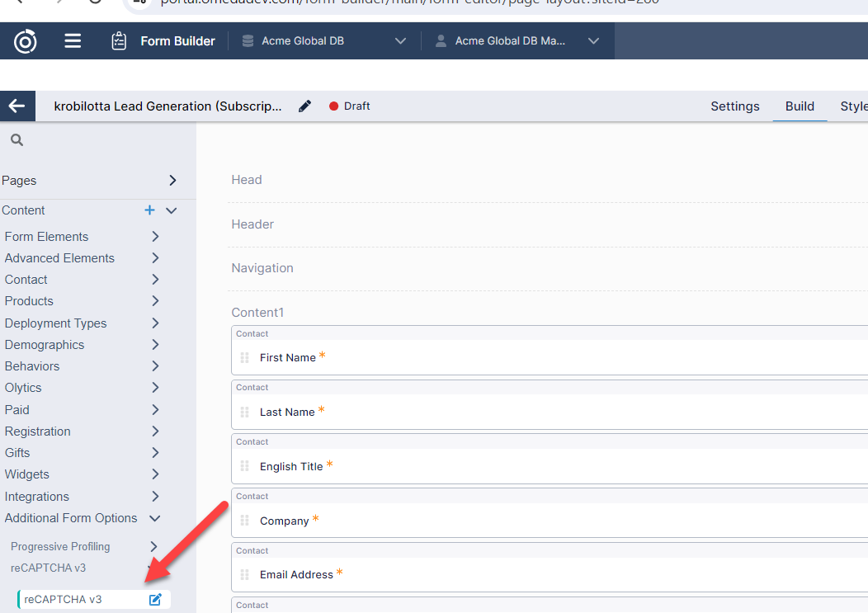Grab the First Name drag handle
The height and width of the screenshot is (613, 868).
tap(244, 358)
